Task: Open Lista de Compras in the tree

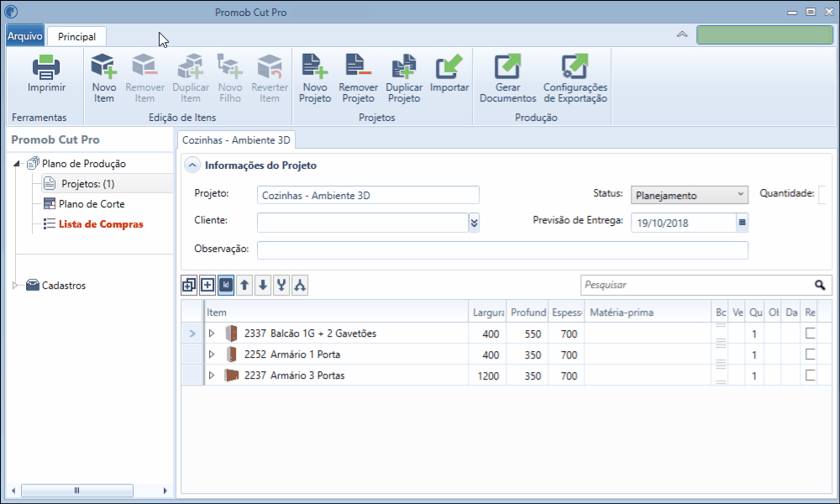Action: [x=101, y=224]
